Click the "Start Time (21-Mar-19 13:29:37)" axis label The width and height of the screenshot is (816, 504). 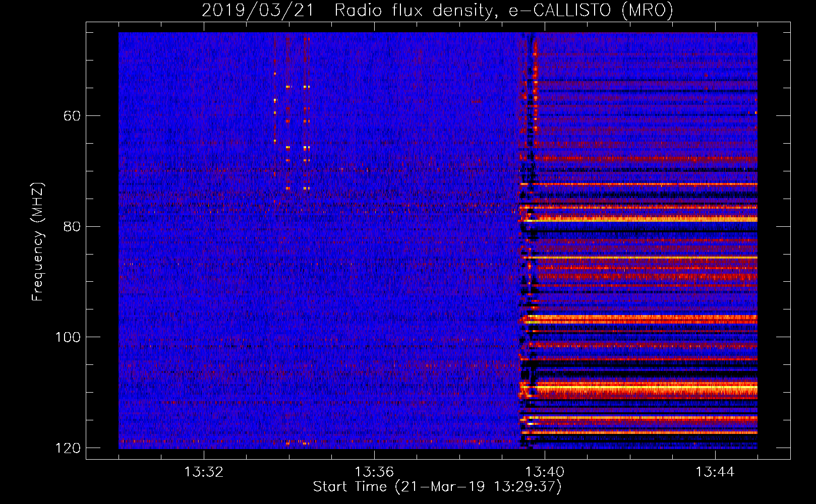pyautogui.click(x=437, y=486)
